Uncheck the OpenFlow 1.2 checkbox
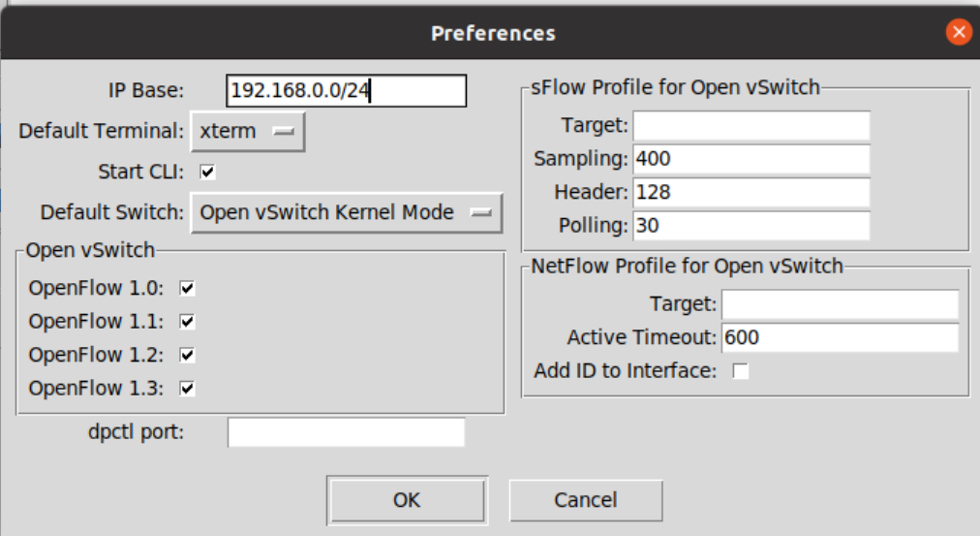Screen dimensions: 980x536 pyautogui.click(x=187, y=356)
